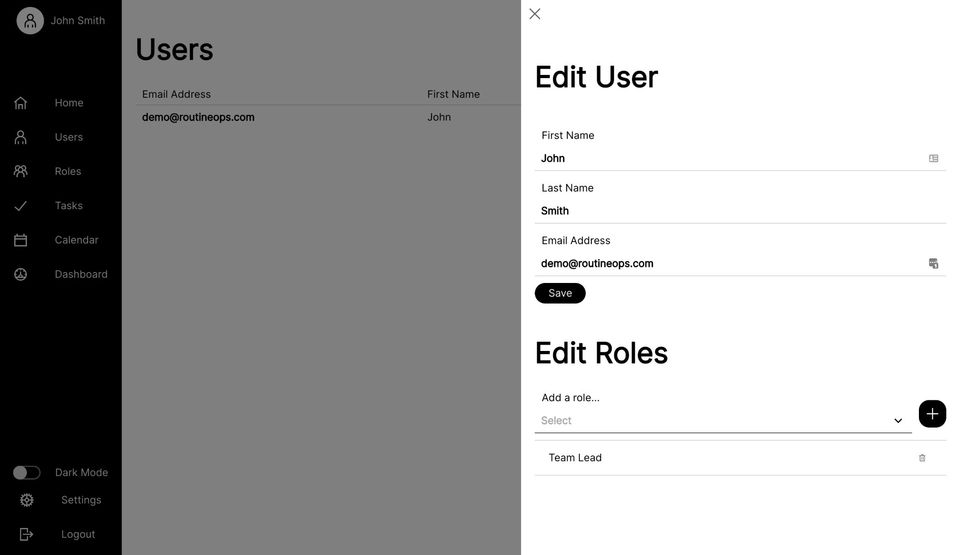The width and height of the screenshot is (960, 555).
Task: Close the Edit User panel
Action: point(535,14)
